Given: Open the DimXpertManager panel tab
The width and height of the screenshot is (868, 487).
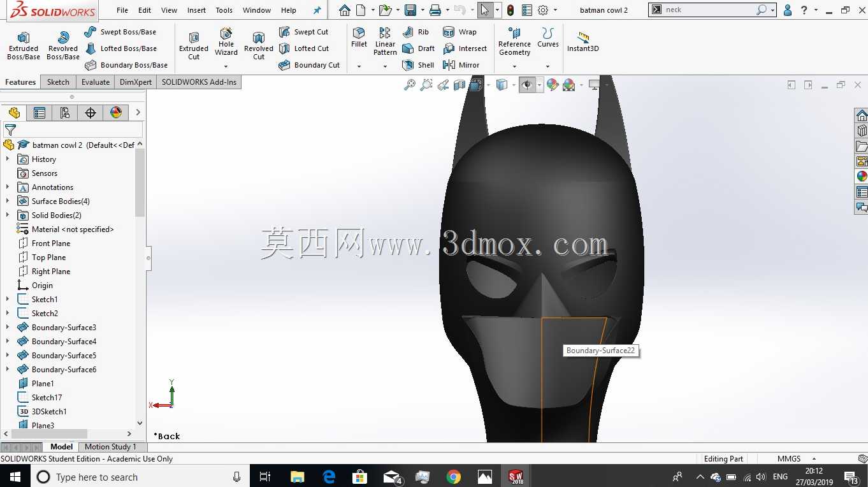Looking at the screenshot, I should tap(90, 113).
